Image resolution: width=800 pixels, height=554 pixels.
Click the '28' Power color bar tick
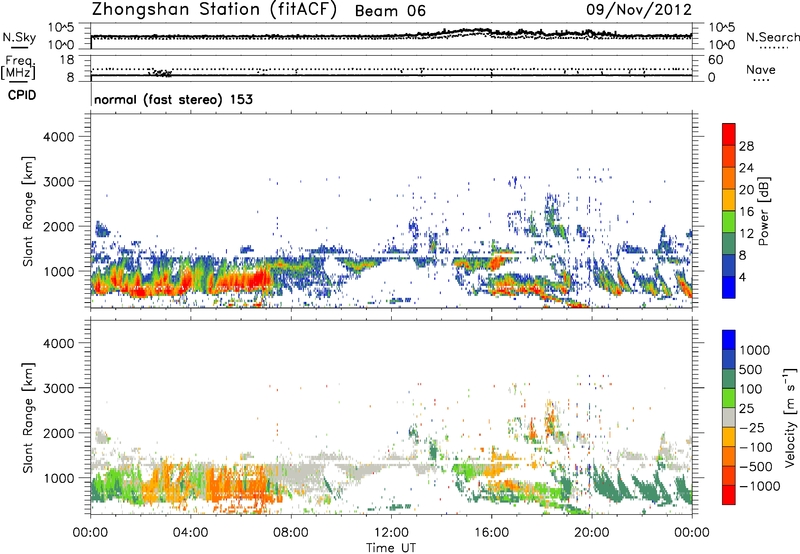pos(746,146)
